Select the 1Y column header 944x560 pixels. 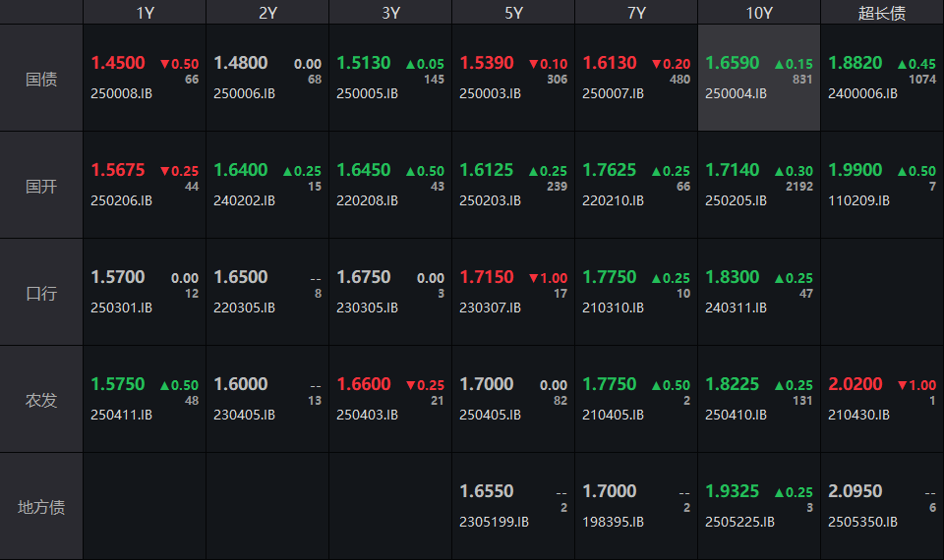click(x=145, y=13)
